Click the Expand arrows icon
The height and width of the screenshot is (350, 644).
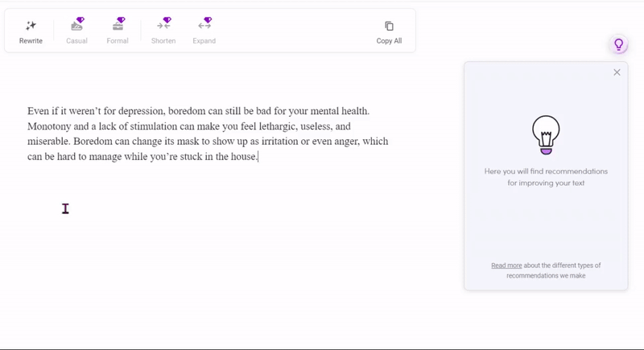(204, 25)
